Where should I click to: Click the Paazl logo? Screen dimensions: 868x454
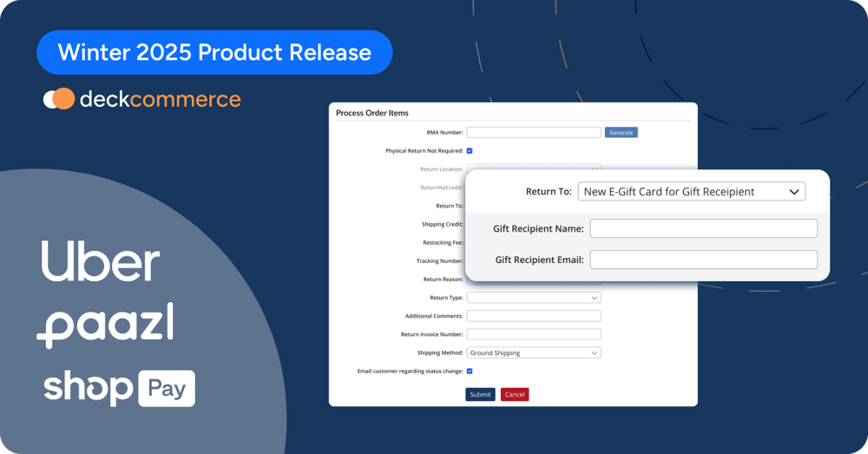click(x=104, y=326)
